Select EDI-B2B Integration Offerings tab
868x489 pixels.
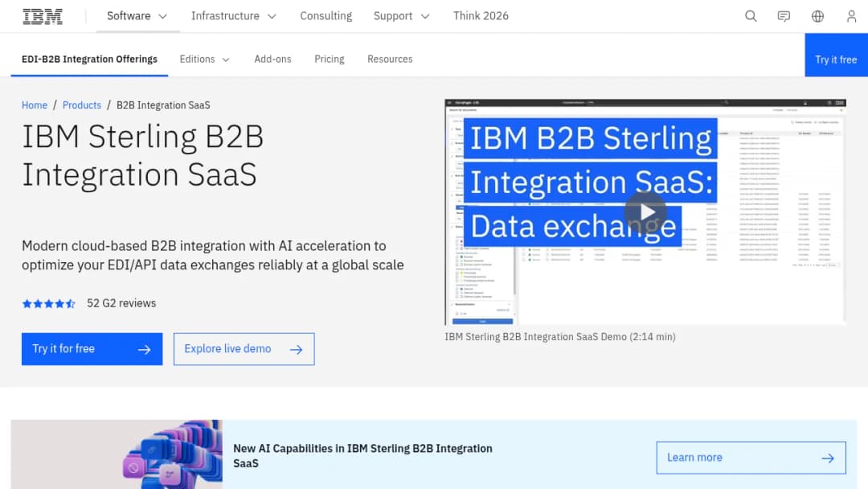tap(89, 60)
